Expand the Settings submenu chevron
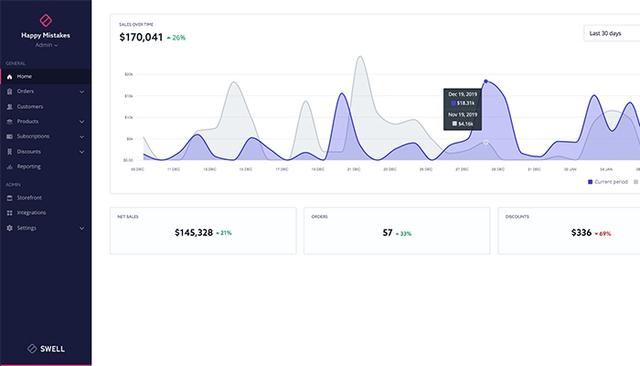 click(x=82, y=228)
